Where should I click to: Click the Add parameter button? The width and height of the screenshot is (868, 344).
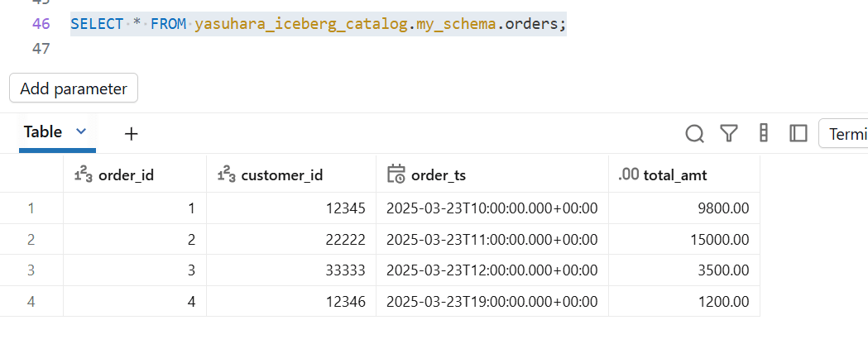[74, 88]
